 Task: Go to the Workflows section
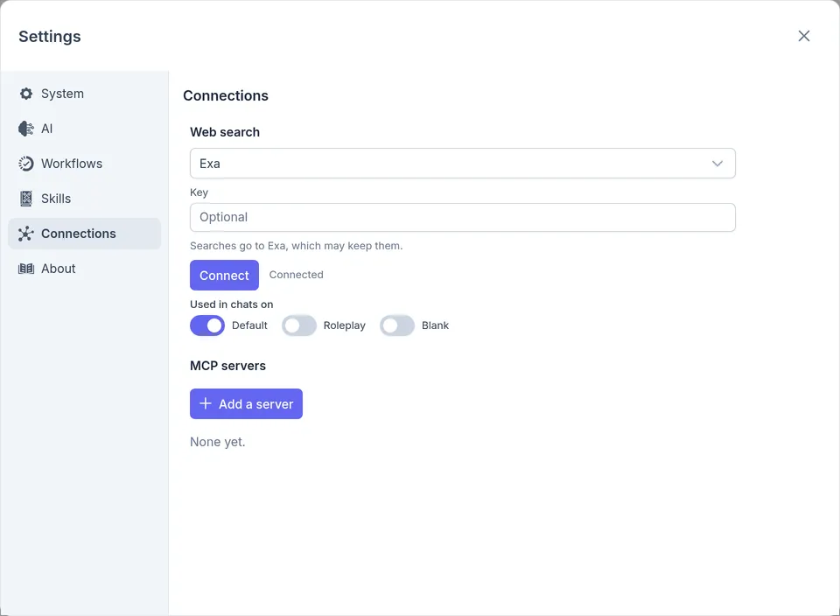85,164
